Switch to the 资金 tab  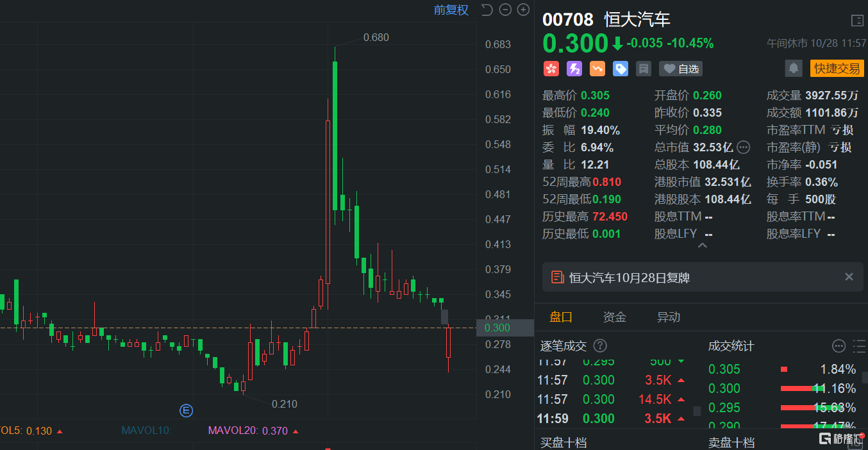615,317
